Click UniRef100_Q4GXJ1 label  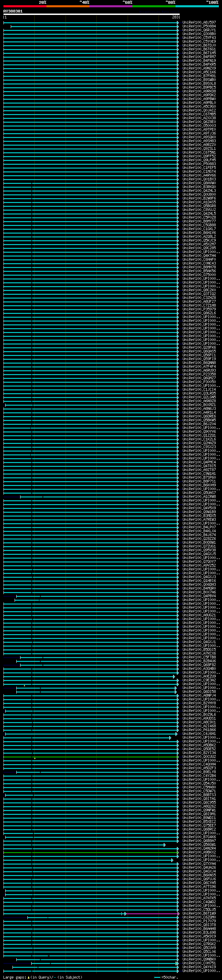click(199, 642)
